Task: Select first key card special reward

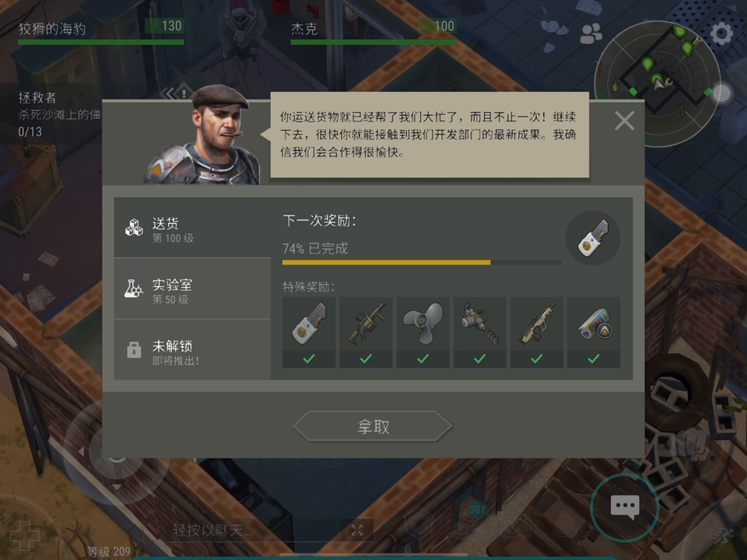Action: click(309, 324)
